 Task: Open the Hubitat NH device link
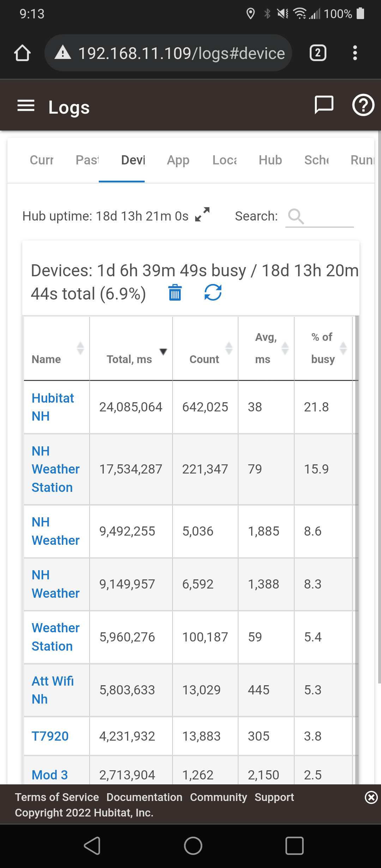coord(53,407)
